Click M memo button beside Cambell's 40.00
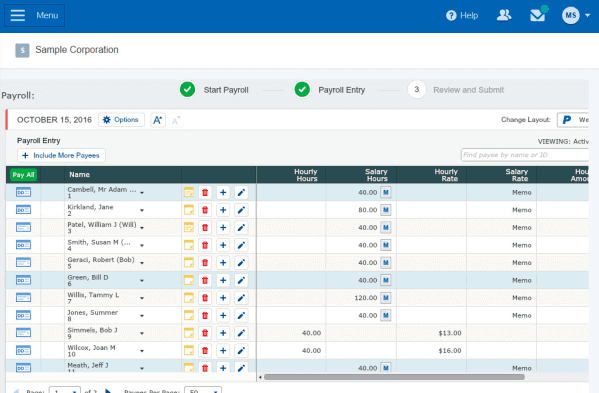Image resolution: width=599 pixels, height=393 pixels. [x=386, y=192]
